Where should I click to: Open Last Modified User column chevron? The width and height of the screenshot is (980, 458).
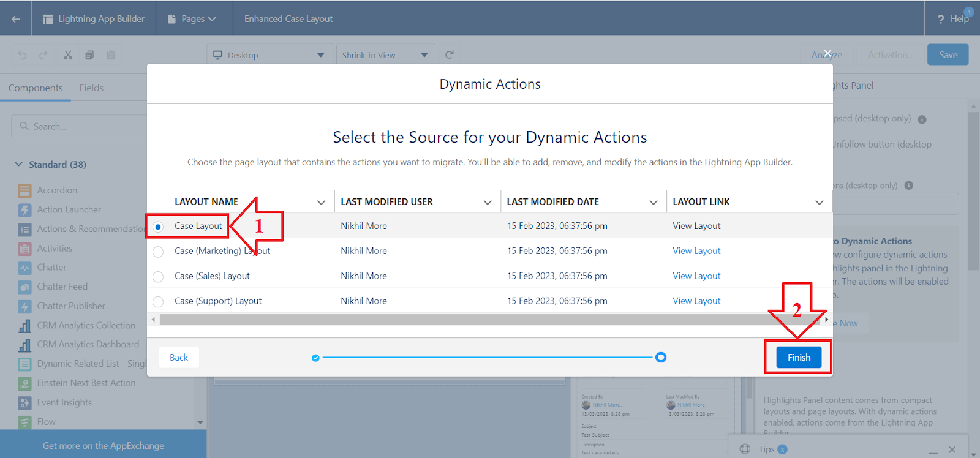tap(488, 202)
